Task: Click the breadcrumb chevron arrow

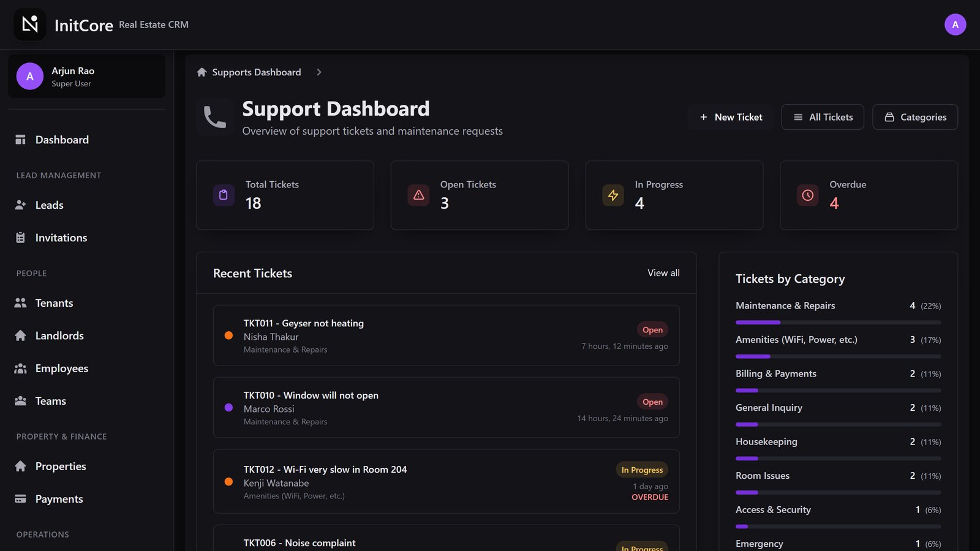Action: point(318,72)
